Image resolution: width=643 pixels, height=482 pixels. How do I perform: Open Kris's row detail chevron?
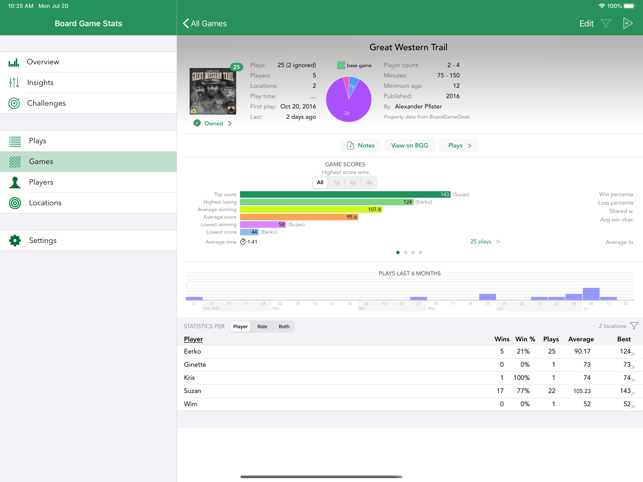pyautogui.click(x=633, y=379)
